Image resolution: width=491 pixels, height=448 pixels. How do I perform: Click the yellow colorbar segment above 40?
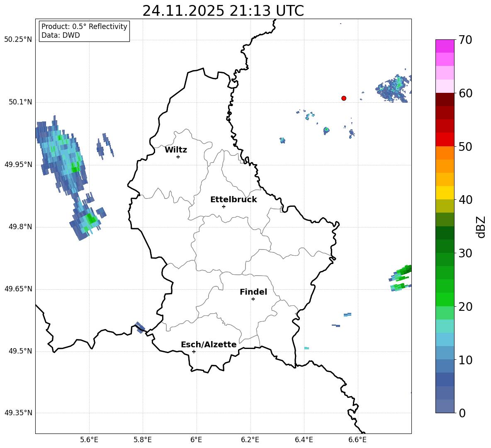tap(445, 193)
